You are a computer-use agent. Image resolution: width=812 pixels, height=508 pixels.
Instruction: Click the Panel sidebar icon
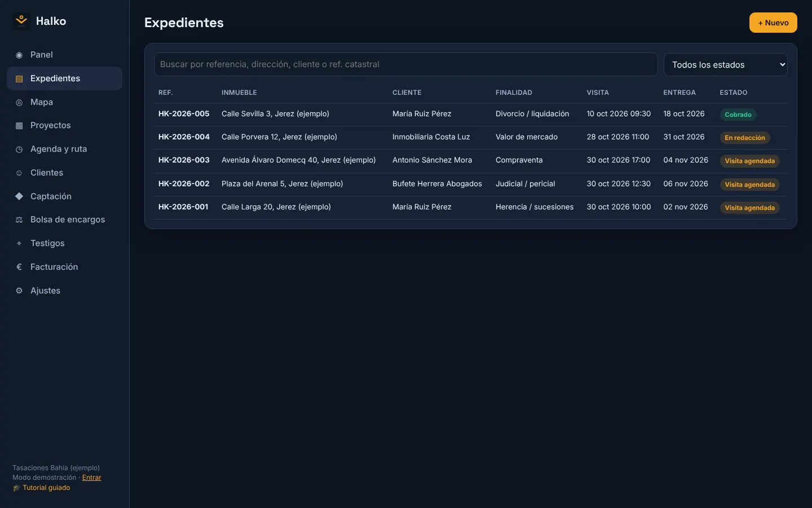tap(19, 55)
